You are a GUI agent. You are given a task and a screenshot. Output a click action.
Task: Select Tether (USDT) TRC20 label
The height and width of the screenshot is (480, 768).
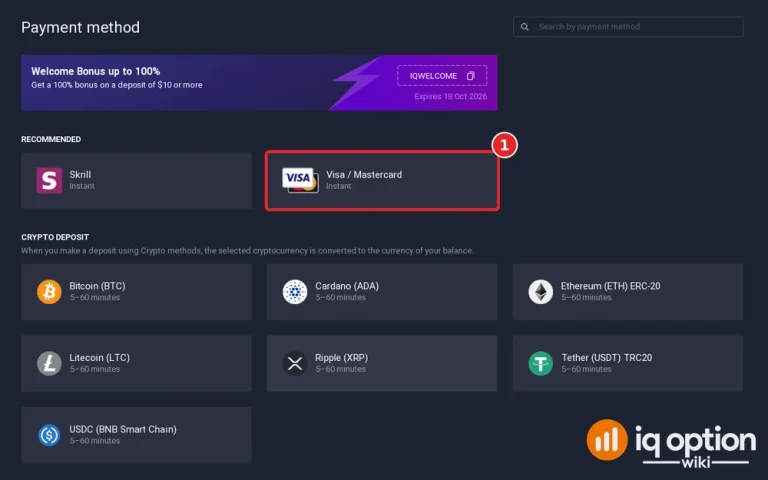(x=606, y=358)
